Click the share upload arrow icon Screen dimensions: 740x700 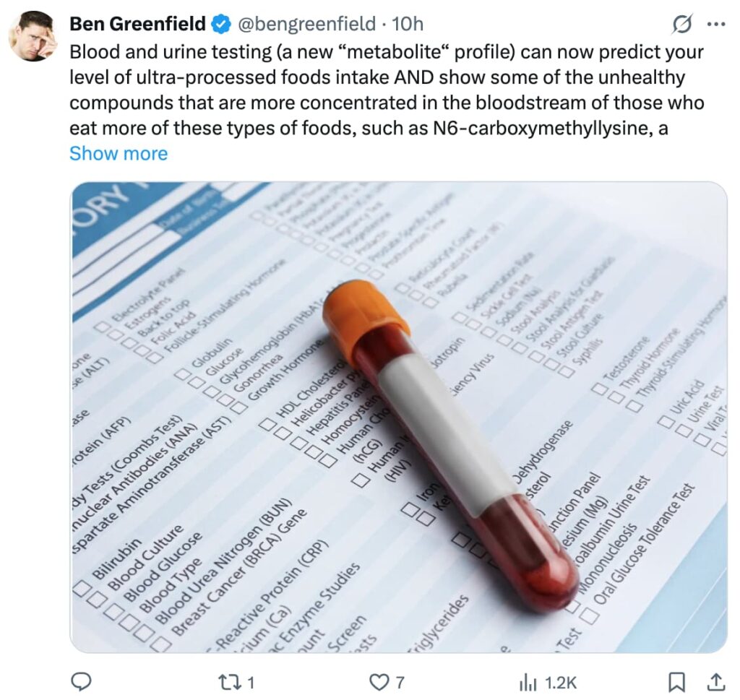coord(715,681)
